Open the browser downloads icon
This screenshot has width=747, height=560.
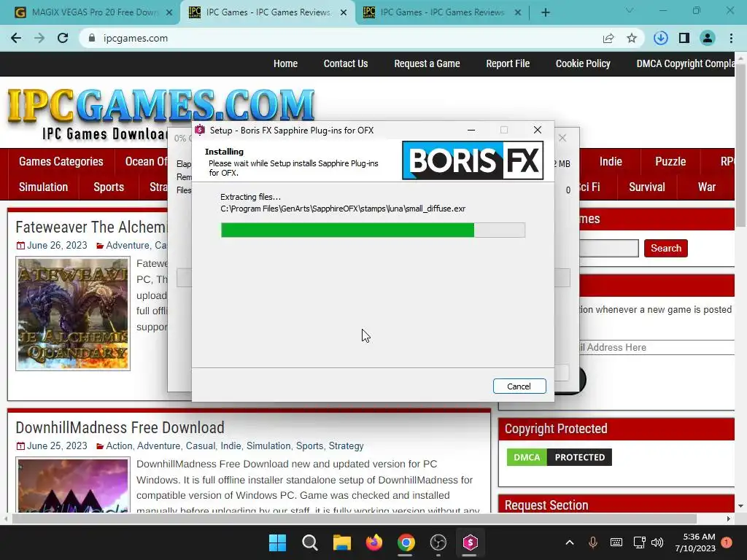[x=661, y=38]
